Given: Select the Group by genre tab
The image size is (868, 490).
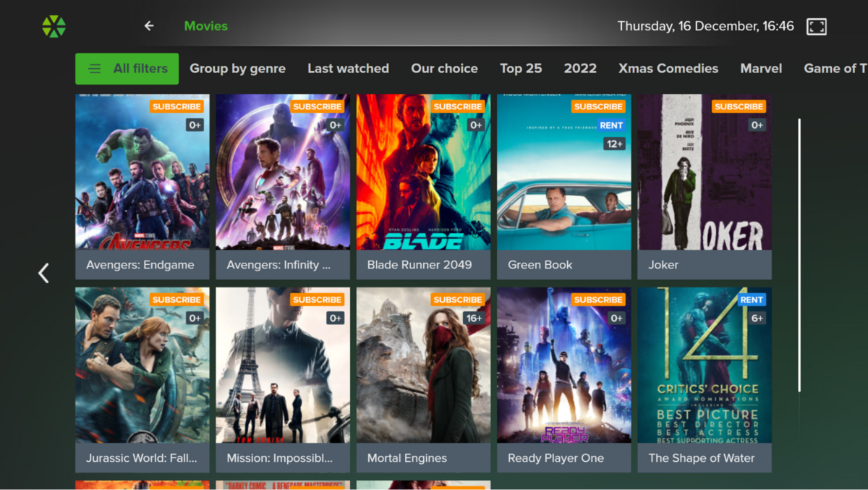Looking at the screenshot, I should point(237,69).
